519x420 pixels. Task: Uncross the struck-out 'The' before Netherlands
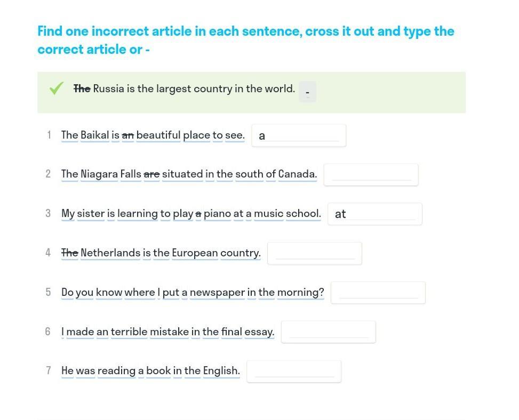[x=70, y=253]
